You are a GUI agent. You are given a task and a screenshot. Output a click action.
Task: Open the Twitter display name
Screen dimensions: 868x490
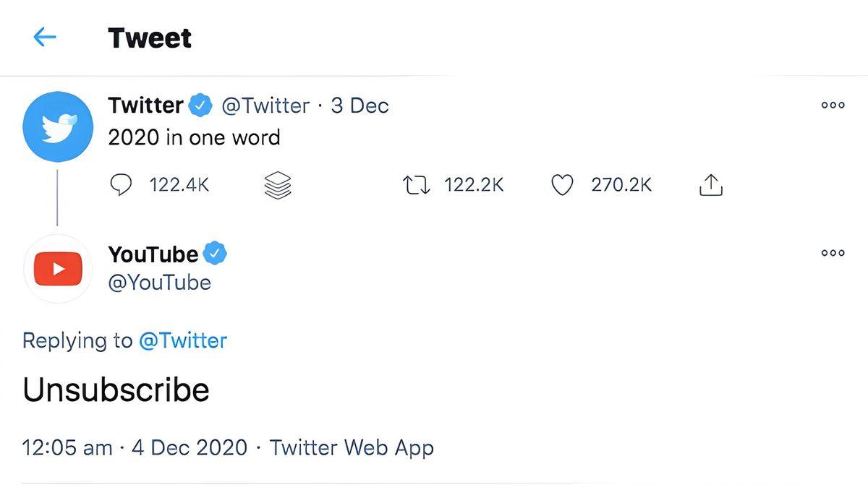point(145,106)
